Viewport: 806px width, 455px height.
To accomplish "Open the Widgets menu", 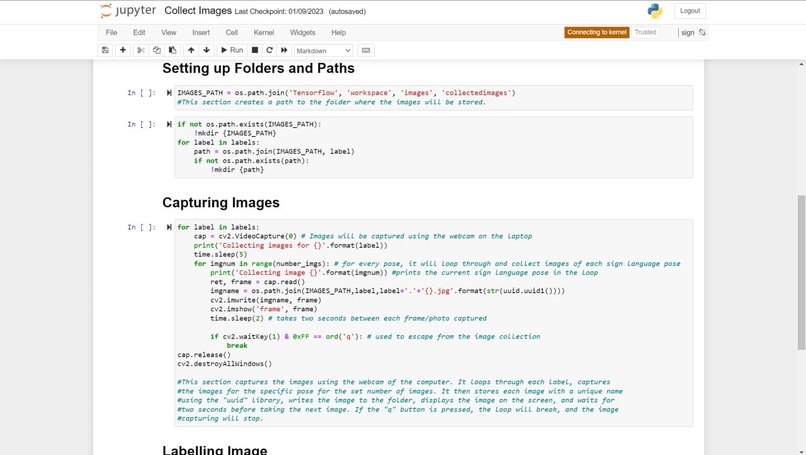I will click(x=303, y=32).
